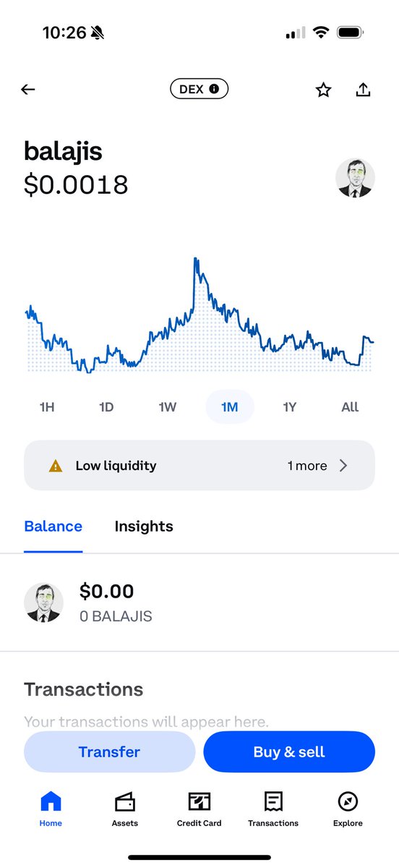Open the Home tab icon
Viewport: 399px width, 868px height.
(51, 801)
